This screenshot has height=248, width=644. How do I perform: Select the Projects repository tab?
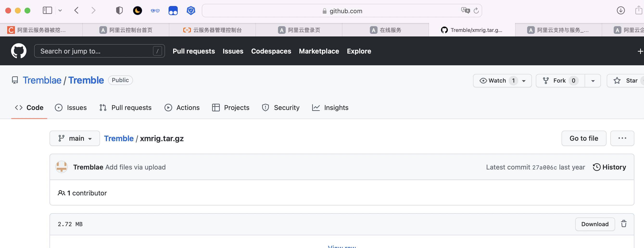[x=231, y=108]
